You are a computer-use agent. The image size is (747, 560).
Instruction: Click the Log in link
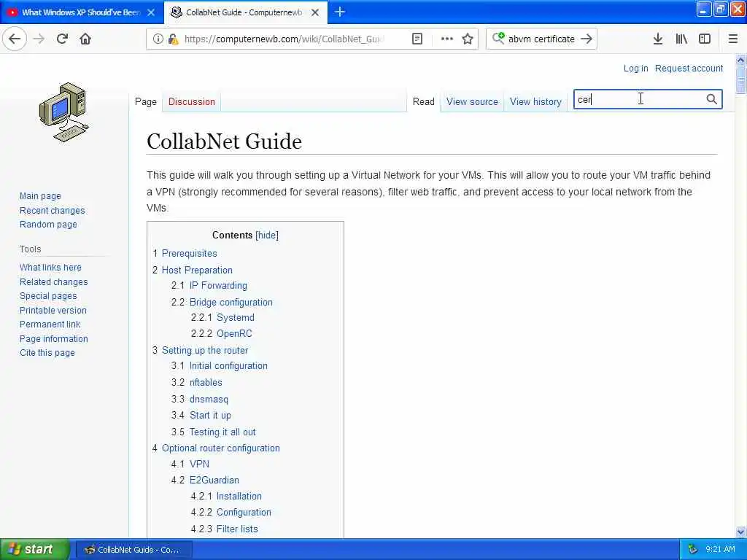(x=635, y=68)
